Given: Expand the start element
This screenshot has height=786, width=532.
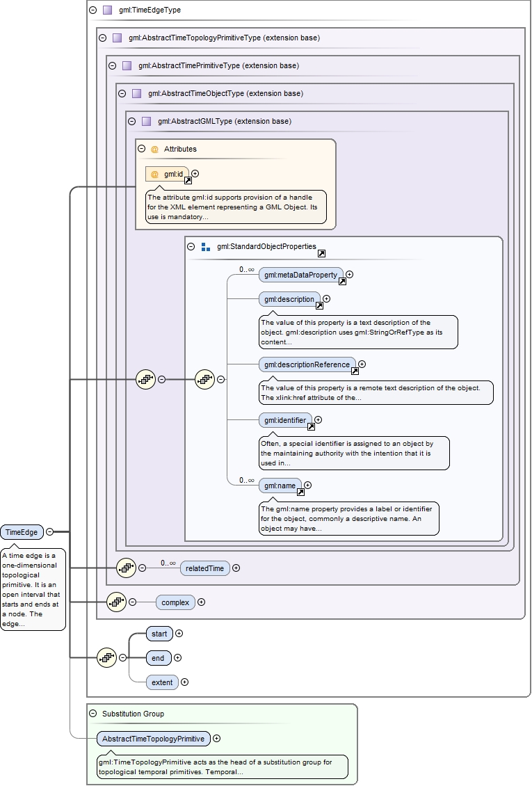Looking at the screenshot, I should click(x=179, y=634).
